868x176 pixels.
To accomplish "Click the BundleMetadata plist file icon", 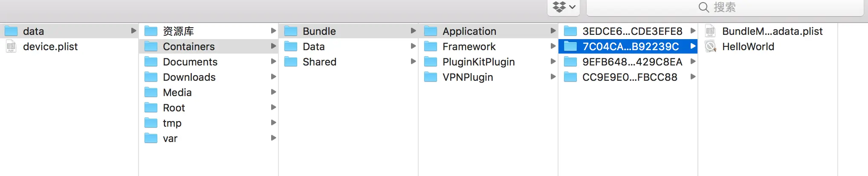I will [710, 31].
